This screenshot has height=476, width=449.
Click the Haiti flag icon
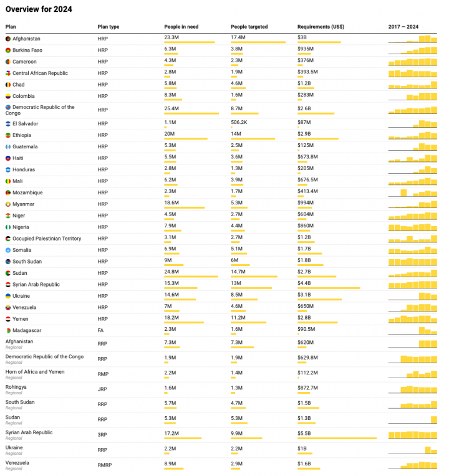click(x=8, y=158)
